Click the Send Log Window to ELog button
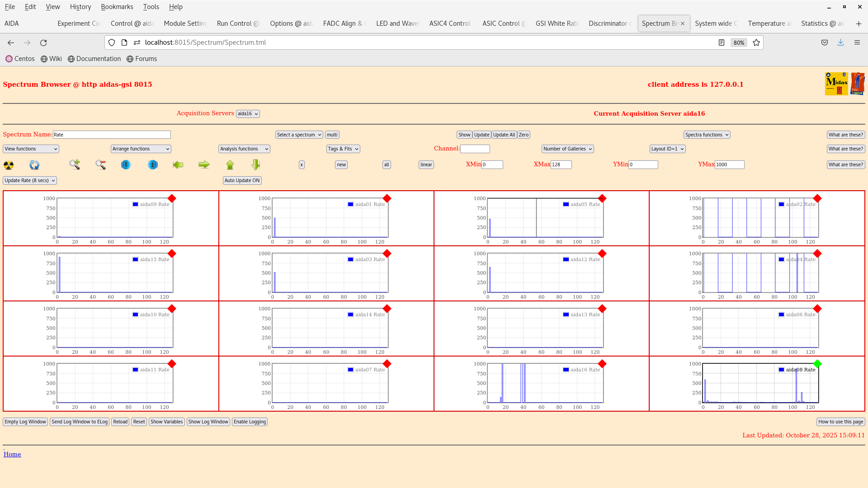This screenshot has width=868, height=488. tap(80, 422)
